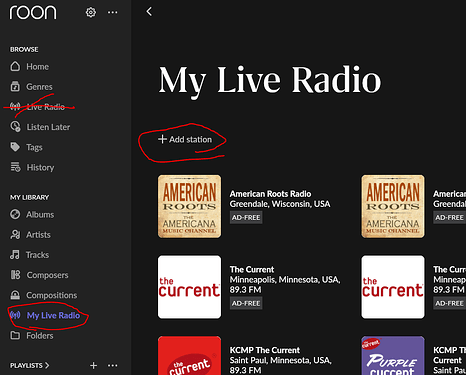Viewport: 466px width, 375px height.
Task: Click the Add station button
Action: coord(185,139)
